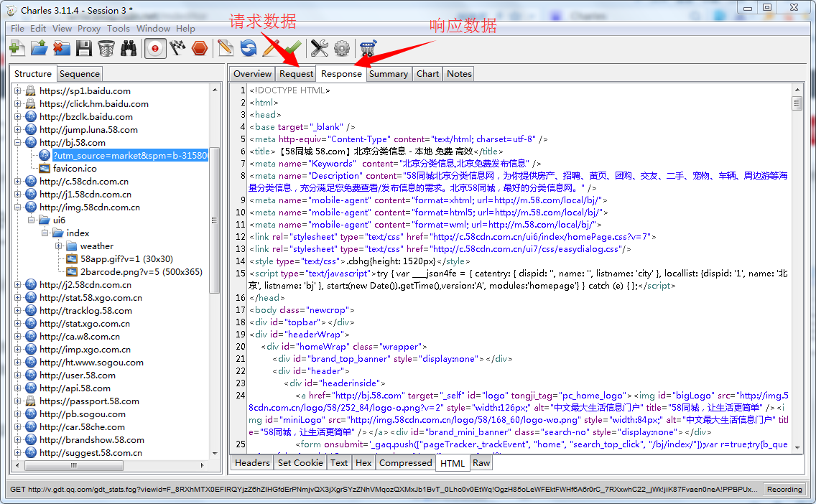The width and height of the screenshot is (816, 504).
Task: Click the Repeat request refresh icon
Action: [249, 48]
